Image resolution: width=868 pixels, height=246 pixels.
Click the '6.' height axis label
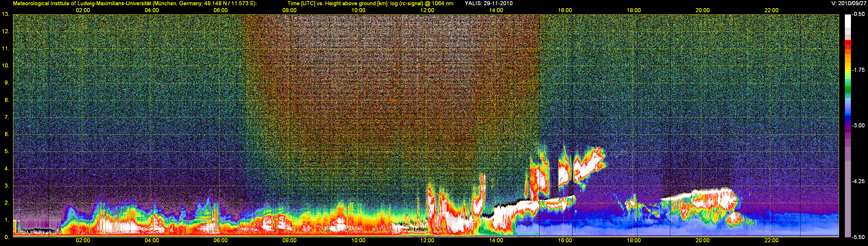click(x=7, y=134)
